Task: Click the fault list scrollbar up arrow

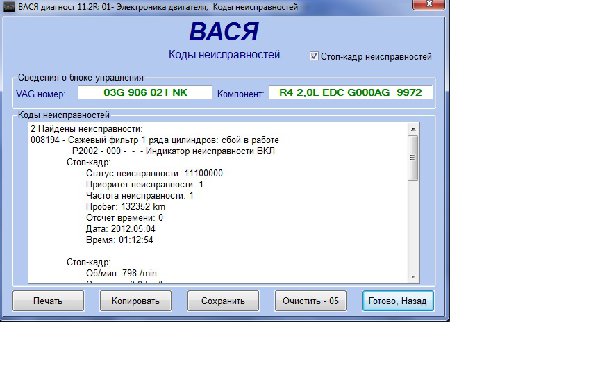Action: click(413, 129)
